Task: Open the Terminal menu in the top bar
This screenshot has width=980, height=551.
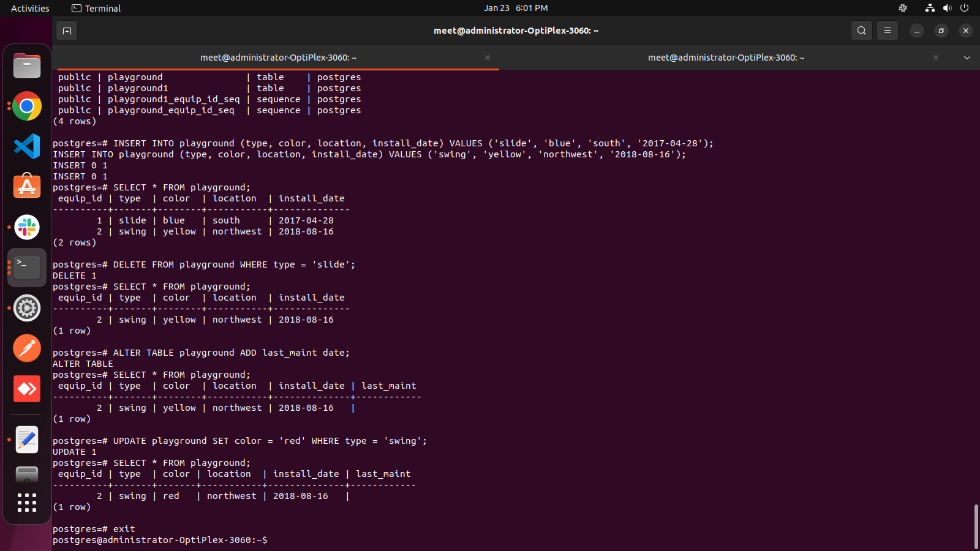Action: (x=96, y=8)
